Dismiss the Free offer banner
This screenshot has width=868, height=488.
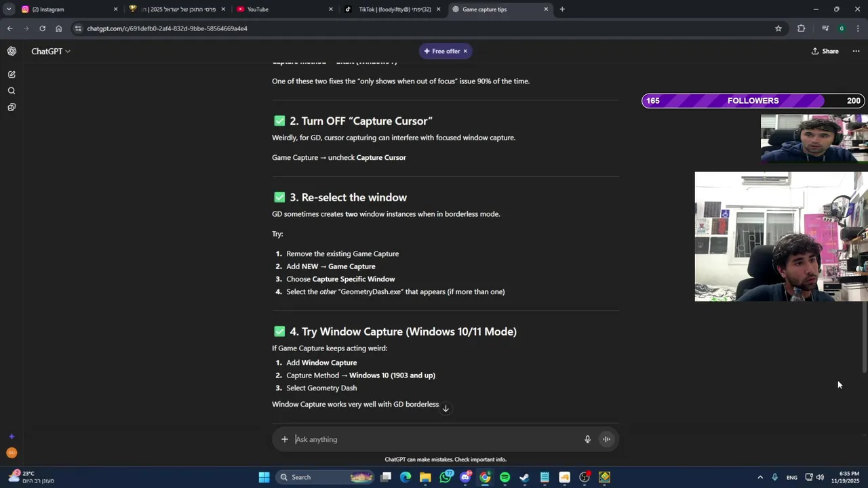coord(465,52)
